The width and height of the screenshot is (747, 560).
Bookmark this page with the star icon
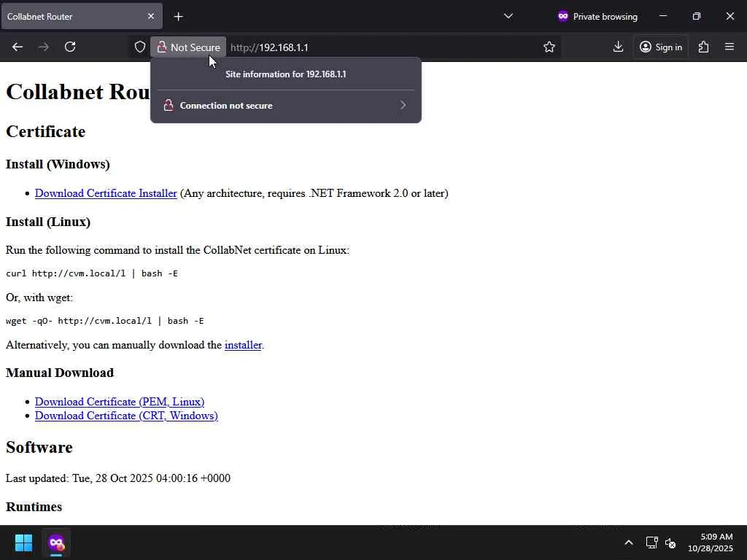549,47
